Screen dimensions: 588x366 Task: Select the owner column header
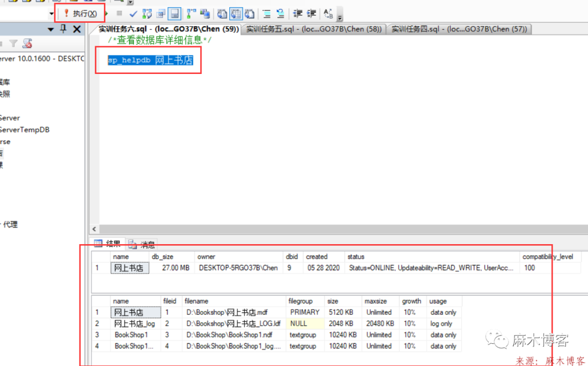point(238,257)
